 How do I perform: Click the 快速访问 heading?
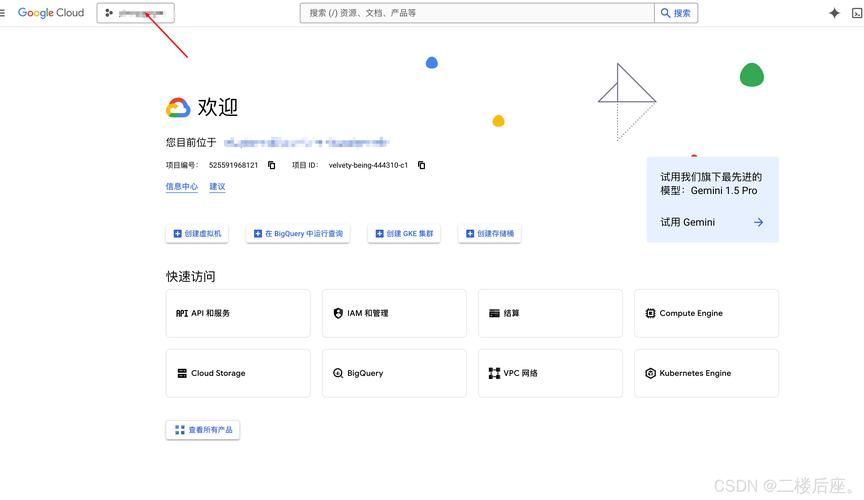(191, 276)
